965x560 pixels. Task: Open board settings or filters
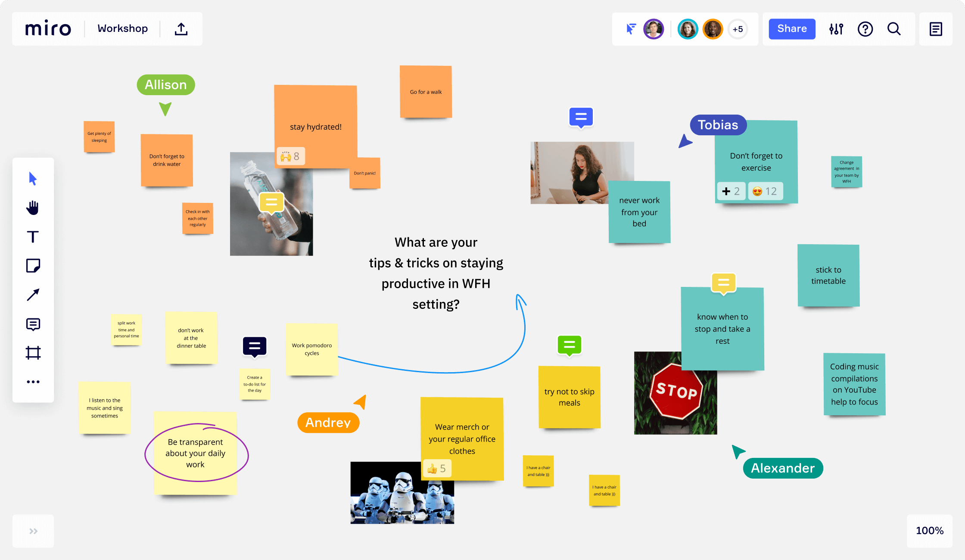coord(836,29)
